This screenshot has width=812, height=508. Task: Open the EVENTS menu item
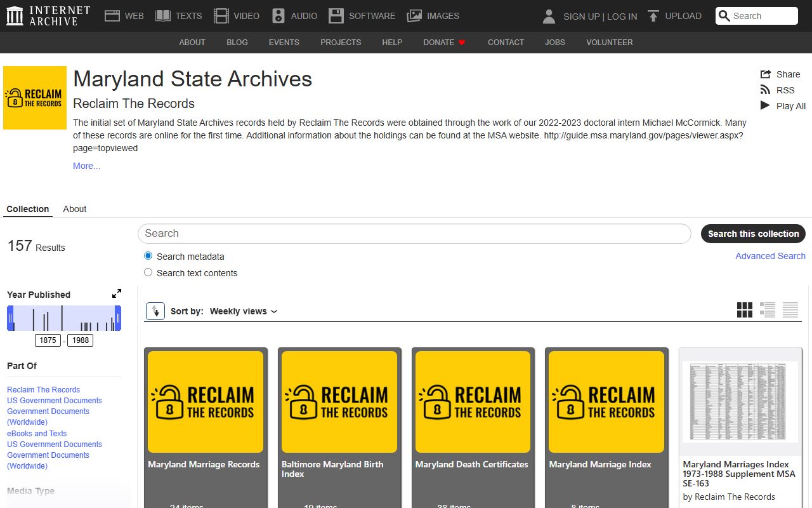point(284,43)
